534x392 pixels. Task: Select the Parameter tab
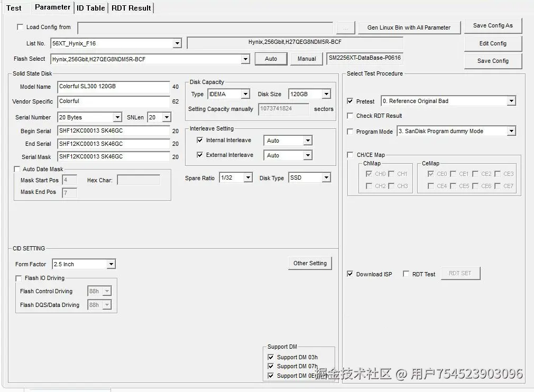point(52,7)
